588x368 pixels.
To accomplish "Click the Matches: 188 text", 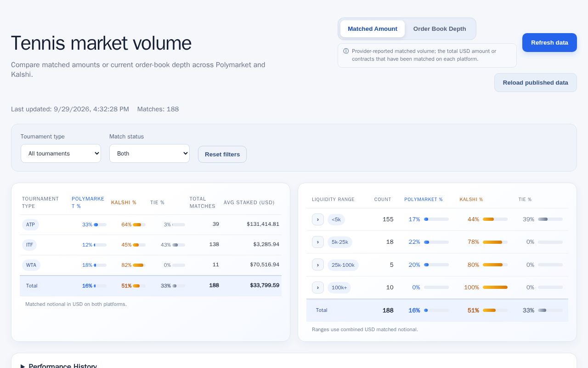I will [x=158, y=109].
